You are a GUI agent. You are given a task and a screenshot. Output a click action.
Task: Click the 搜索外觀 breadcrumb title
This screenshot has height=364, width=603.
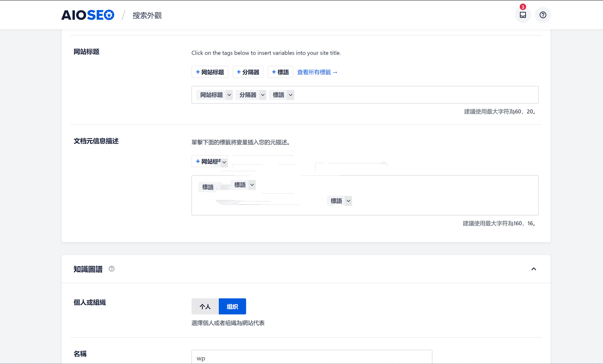147,15
